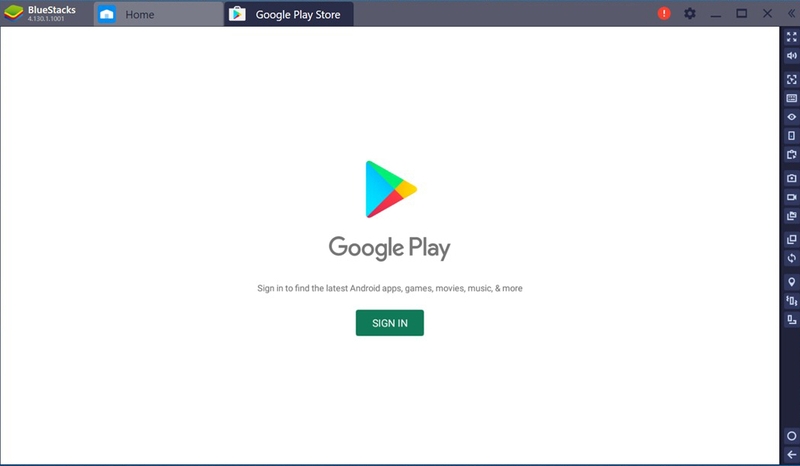Open BlueStacks settings gear

pyautogui.click(x=690, y=13)
